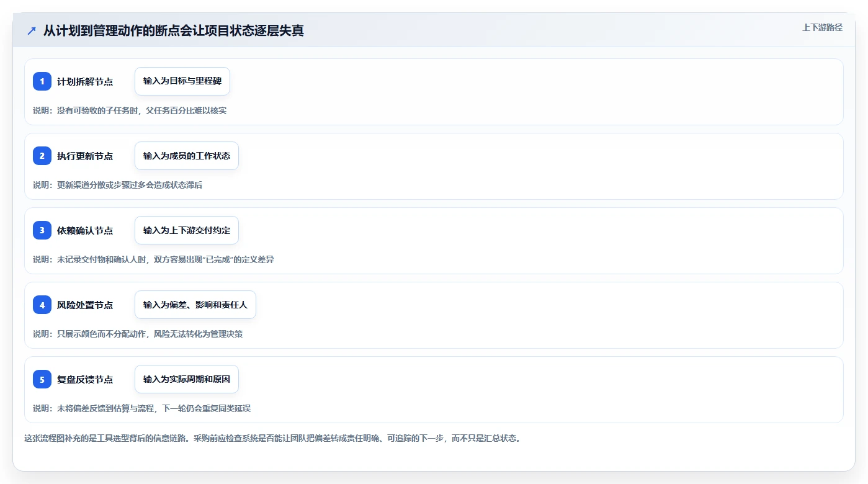Viewport: 868px width, 484px height.
Task: Click the note 未将偏差反馈到估算与流程
Action: tap(141, 408)
